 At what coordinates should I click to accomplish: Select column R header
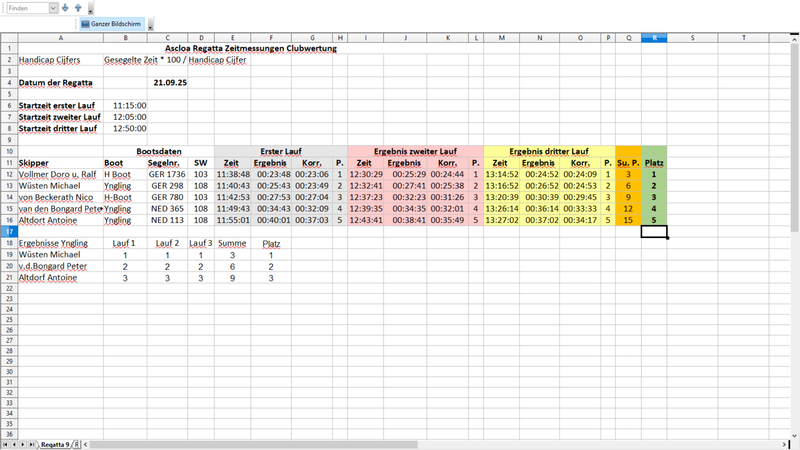pos(654,37)
